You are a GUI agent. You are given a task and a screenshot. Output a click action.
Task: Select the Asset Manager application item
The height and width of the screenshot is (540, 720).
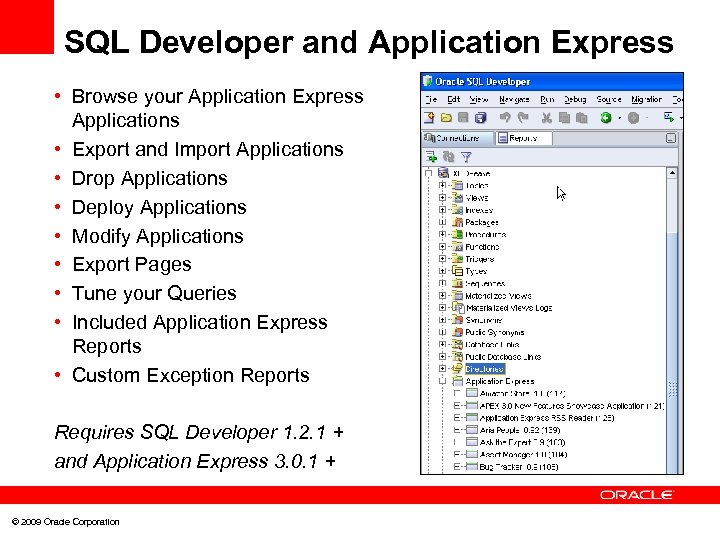(523, 455)
